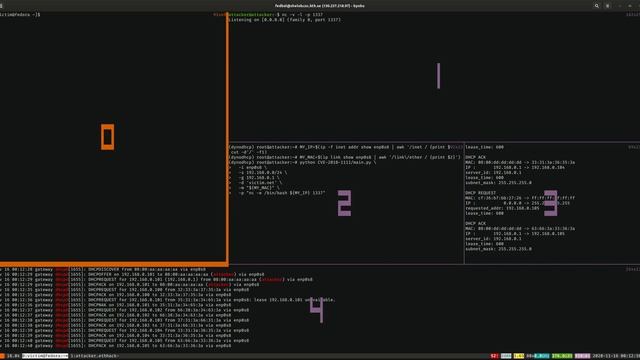Click the DHCPNAK on 192.168.0.101 log line
640x360 pixels.
116,305
